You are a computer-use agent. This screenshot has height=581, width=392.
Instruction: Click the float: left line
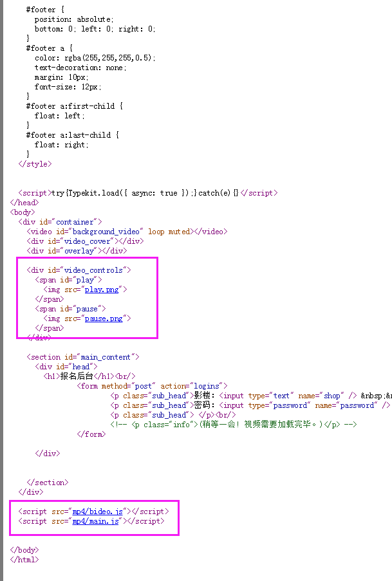coord(60,116)
